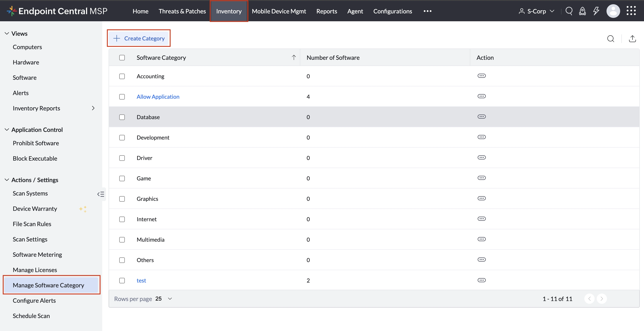The width and height of the screenshot is (644, 331).
Task: Check the Multimedia category checkbox
Action: pos(122,240)
